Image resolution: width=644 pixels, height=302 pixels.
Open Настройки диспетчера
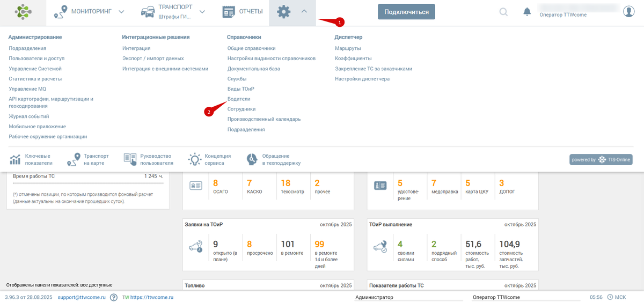[362, 79]
